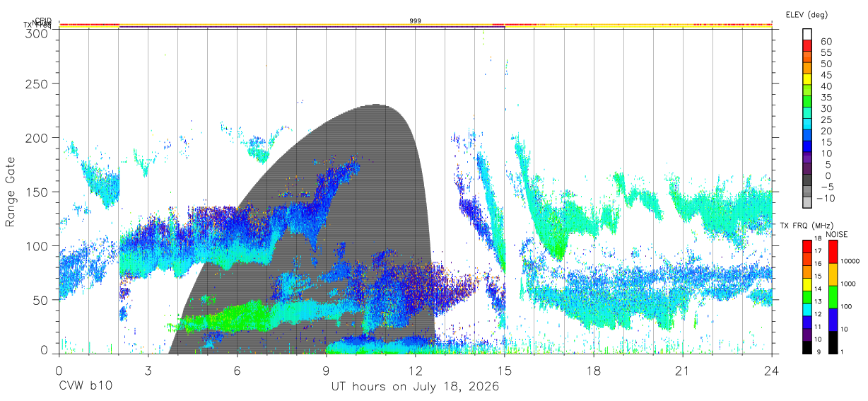
Task: Click the light gray bottom swatch of ELEV bar
Action: 807,204
